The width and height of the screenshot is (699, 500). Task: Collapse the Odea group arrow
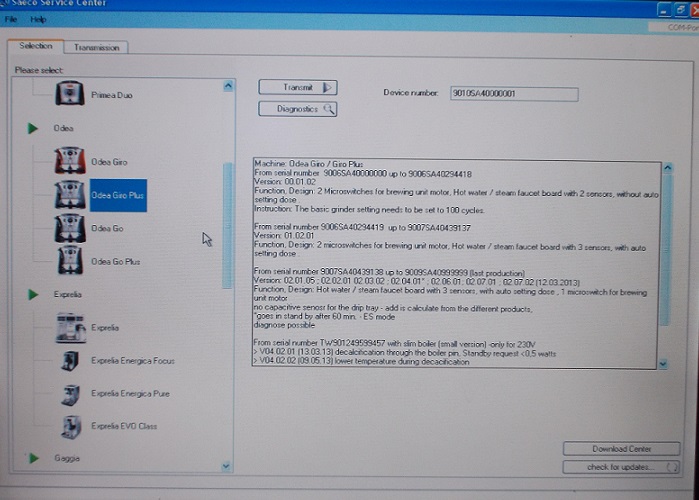(x=33, y=129)
